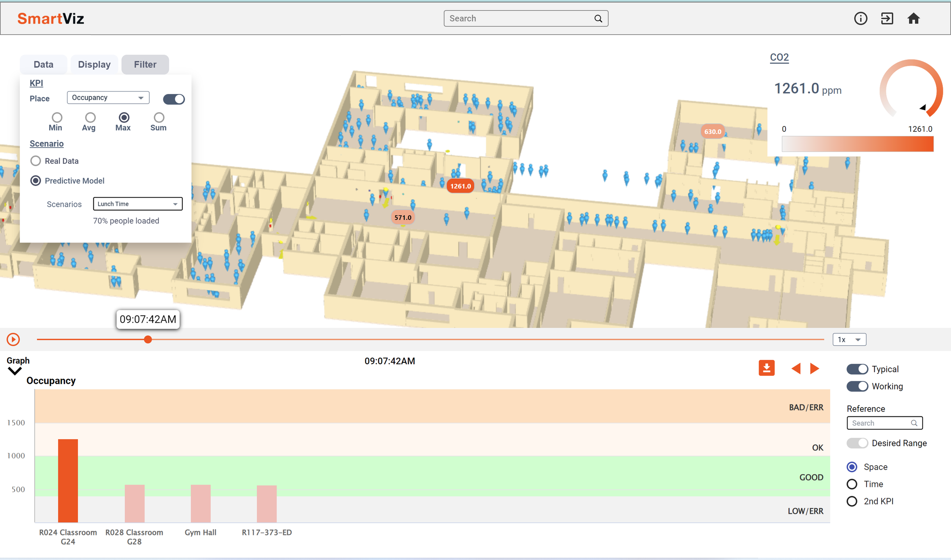Open the Scenarios dropdown showing Lunch Time
This screenshot has width=951, height=560.
pos(138,204)
